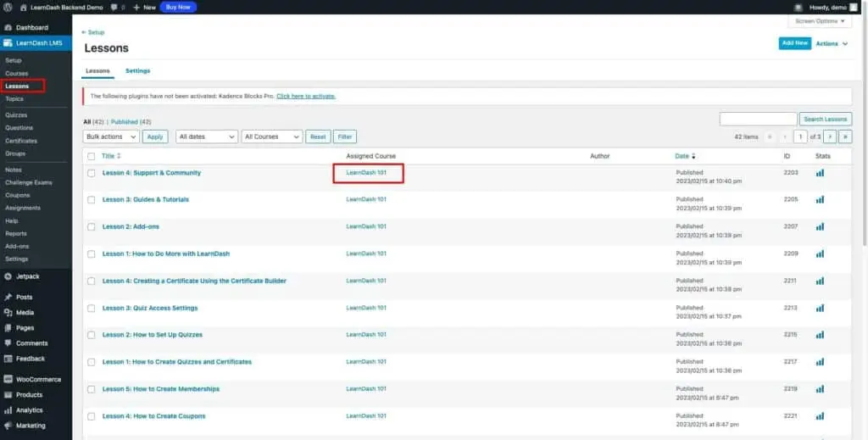Check the box for Lesson 5: How to Create Memberships
The height and width of the screenshot is (440, 868).
coord(92,390)
